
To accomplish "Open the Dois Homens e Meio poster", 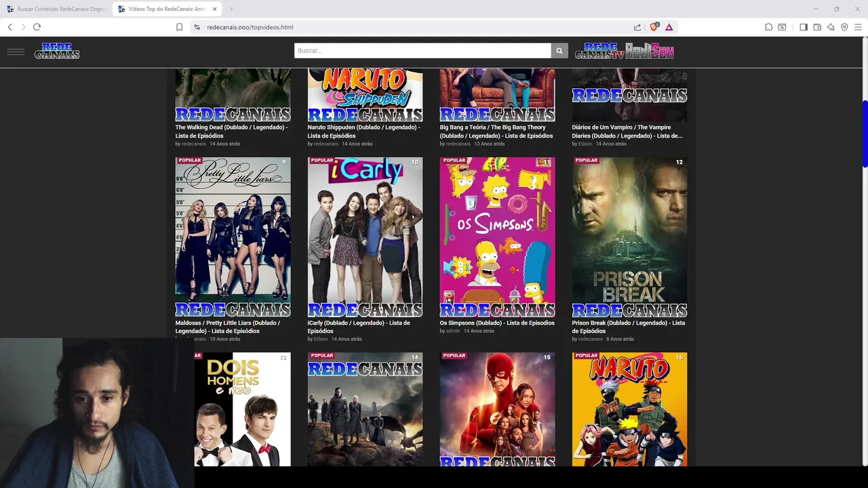I will pos(242,409).
